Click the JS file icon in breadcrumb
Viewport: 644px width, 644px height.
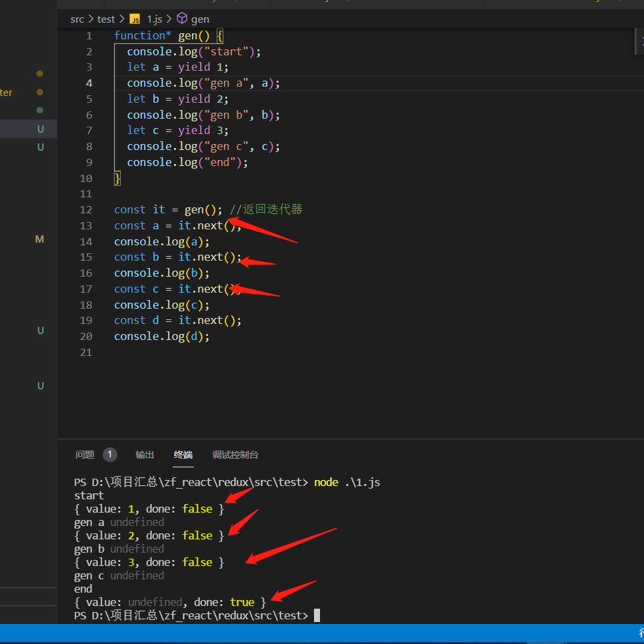point(135,19)
